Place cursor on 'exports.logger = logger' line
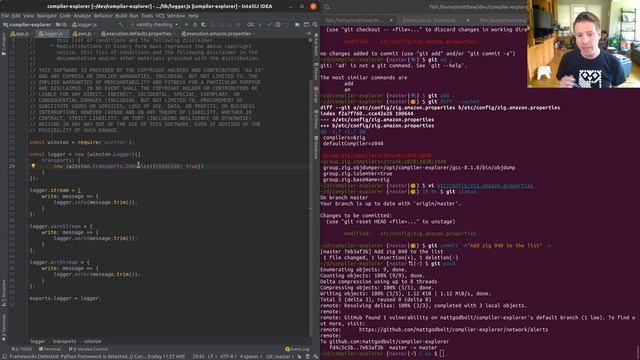Screen dimensions: 640x360 64,298
